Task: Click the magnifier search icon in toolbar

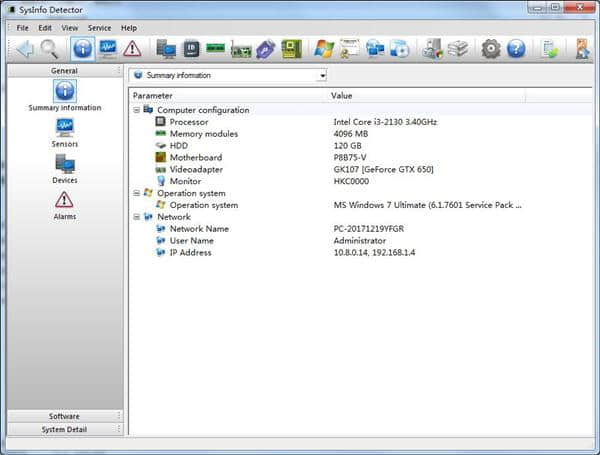Action: click(49, 48)
